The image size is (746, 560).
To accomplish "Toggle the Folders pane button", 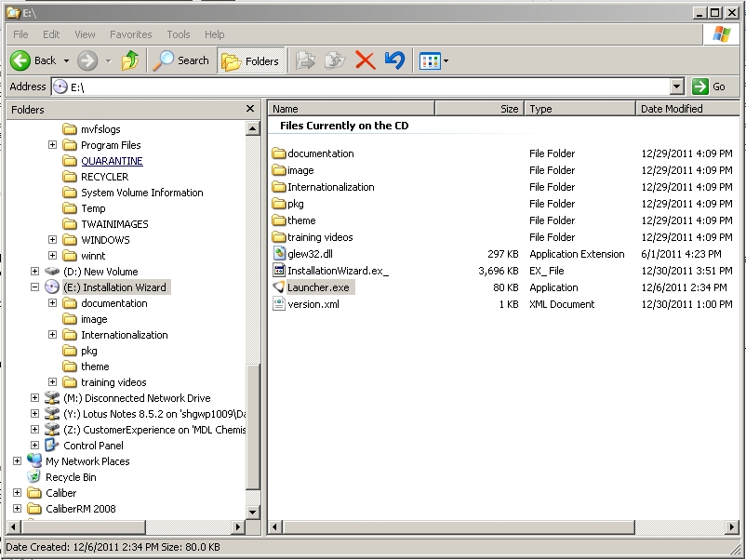I will pyautogui.click(x=251, y=60).
